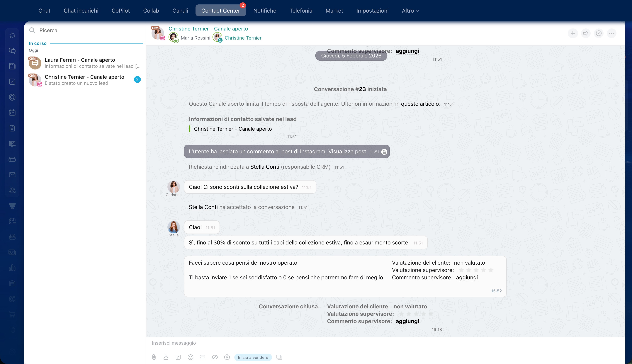Click the forward conversation arrow icon

[x=585, y=33]
